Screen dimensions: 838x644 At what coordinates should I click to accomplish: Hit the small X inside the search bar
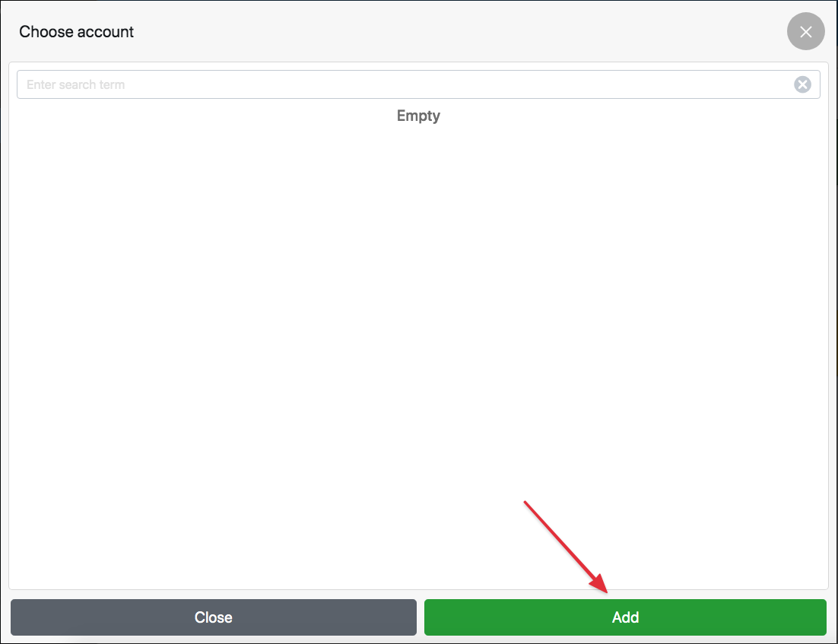tap(802, 84)
